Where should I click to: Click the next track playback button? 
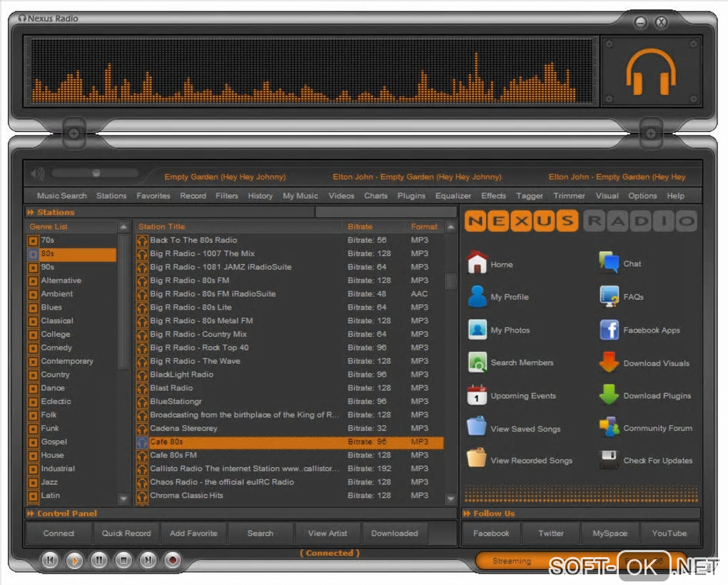[x=148, y=560]
